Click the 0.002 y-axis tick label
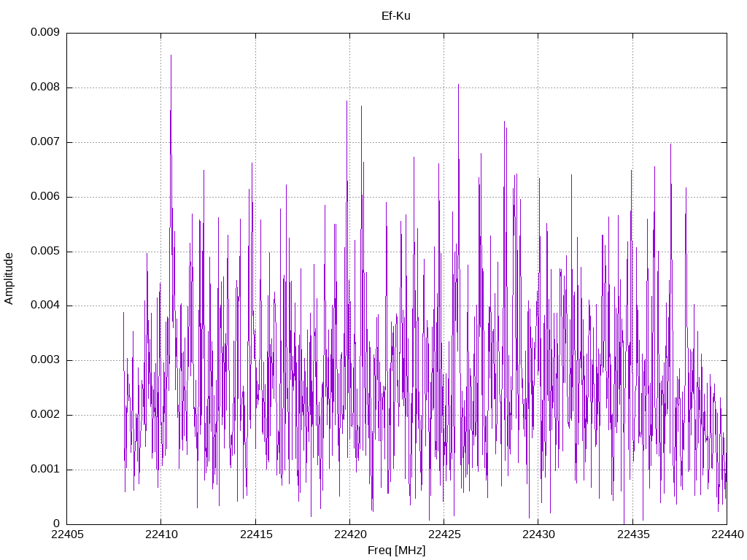Viewport: 747px width, 560px height. (x=45, y=415)
